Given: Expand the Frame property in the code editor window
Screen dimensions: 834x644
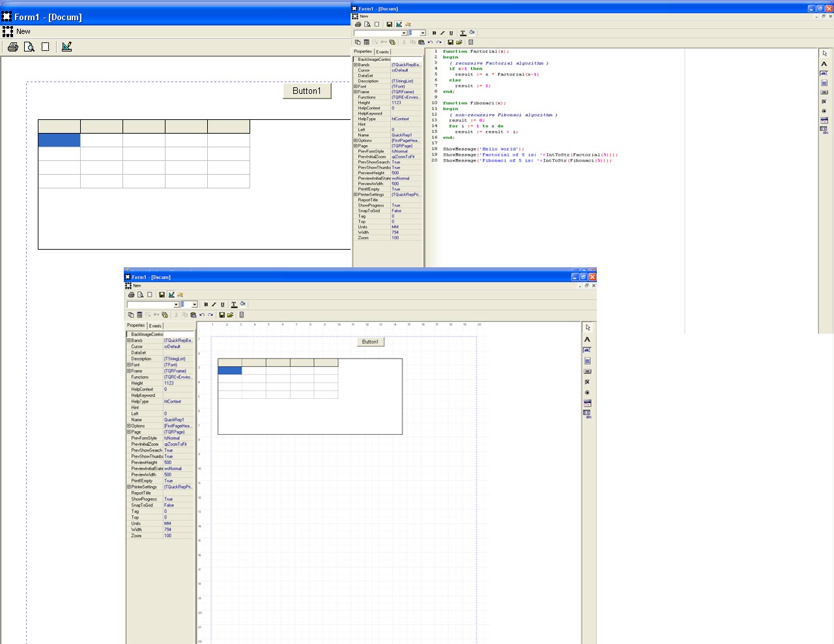Looking at the screenshot, I should pyautogui.click(x=356, y=92).
